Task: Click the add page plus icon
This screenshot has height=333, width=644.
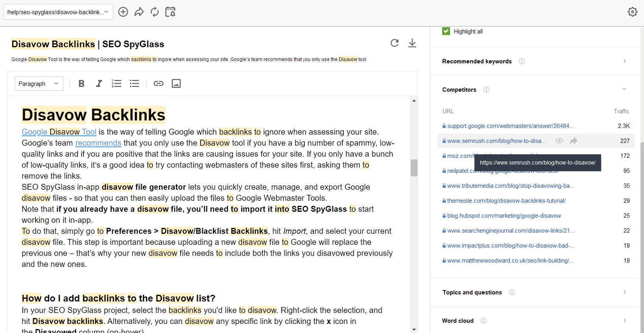Action: [123, 12]
